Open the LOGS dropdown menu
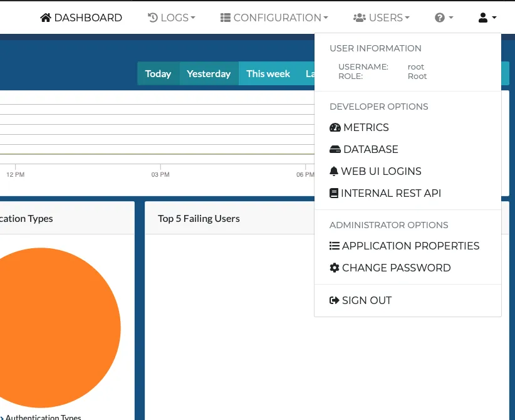 [x=172, y=18]
